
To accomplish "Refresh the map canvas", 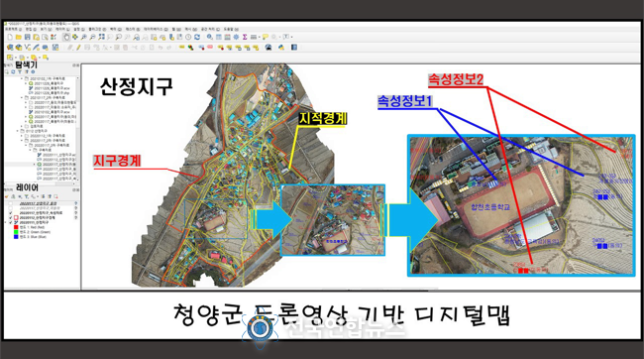I will tap(197, 37).
